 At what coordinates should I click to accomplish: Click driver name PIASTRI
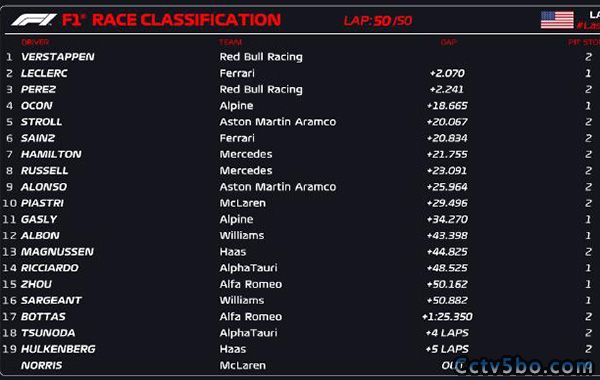(42, 203)
